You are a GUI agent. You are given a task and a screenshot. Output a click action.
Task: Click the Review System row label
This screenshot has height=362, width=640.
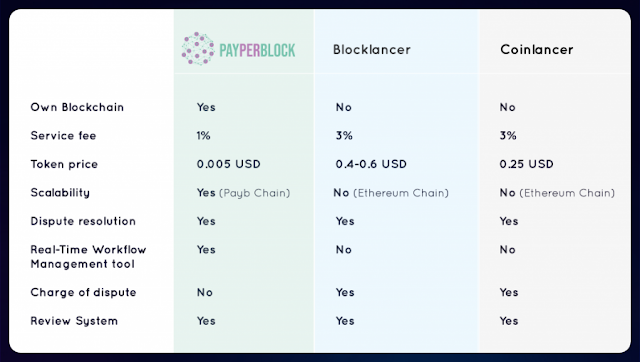click(x=74, y=321)
